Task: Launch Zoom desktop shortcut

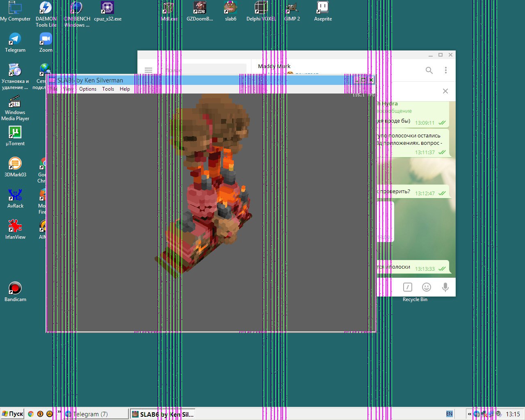Action: pos(46,43)
